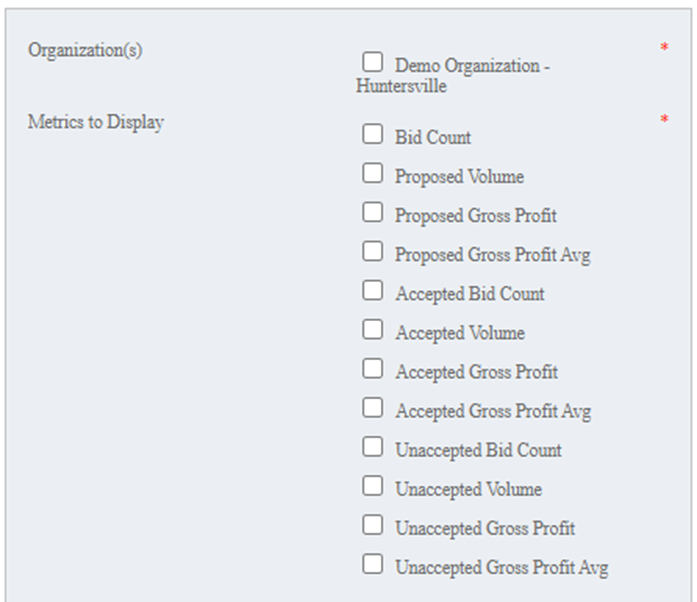Viewport: 697px width, 602px height.
Task: Click the 'Unaccepted Volume' label text
Action: tap(468, 489)
